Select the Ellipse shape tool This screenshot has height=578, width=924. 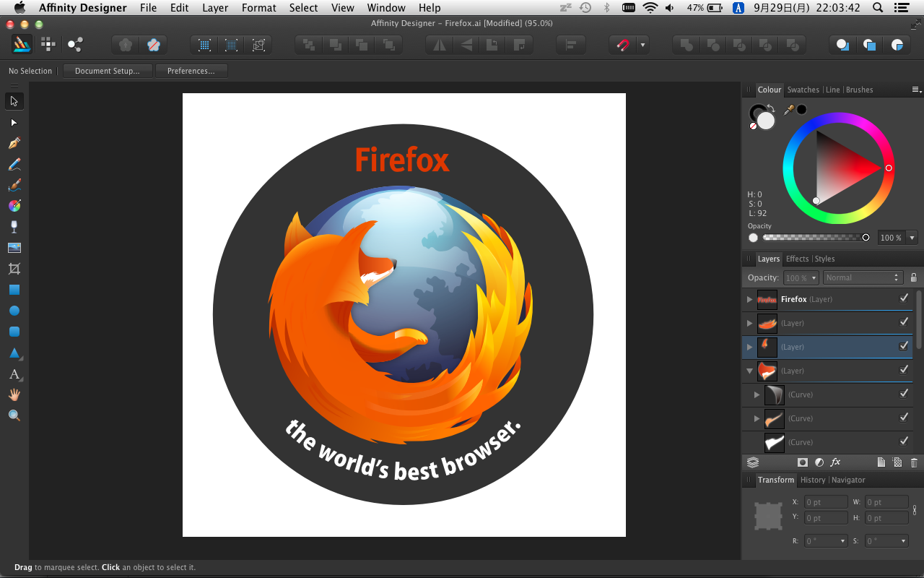point(14,311)
